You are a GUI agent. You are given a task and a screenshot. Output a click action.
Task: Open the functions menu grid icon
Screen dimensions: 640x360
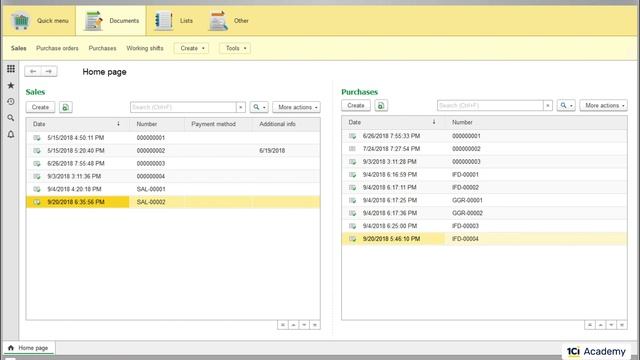(x=11, y=69)
